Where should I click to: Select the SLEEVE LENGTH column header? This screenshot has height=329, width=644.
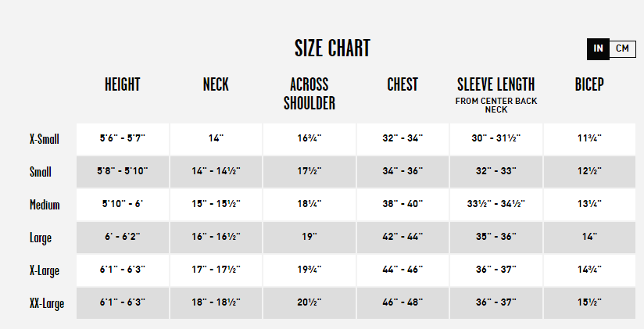pyautogui.click(x=496, y=84)
